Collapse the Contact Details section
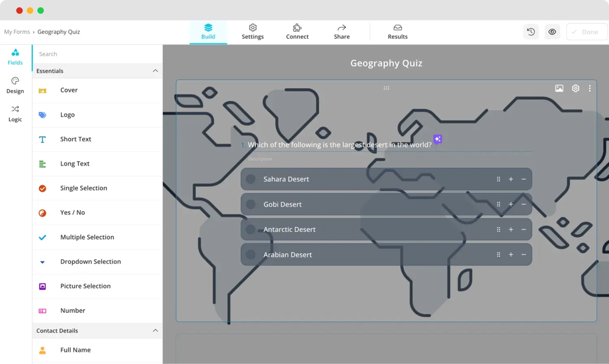The image size is (609, 364). tap(155, 331)
